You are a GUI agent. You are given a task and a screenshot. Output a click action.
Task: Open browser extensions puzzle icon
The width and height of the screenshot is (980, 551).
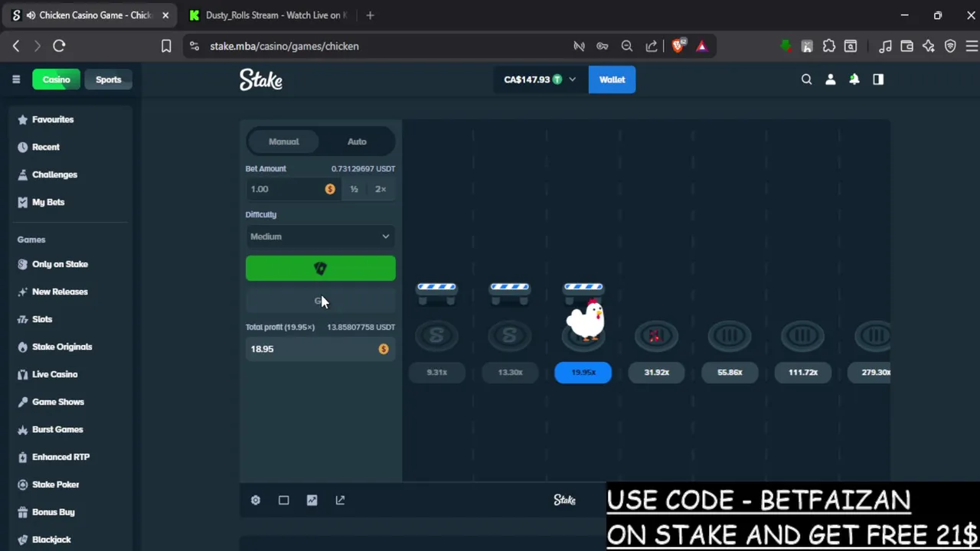[828, 46]
